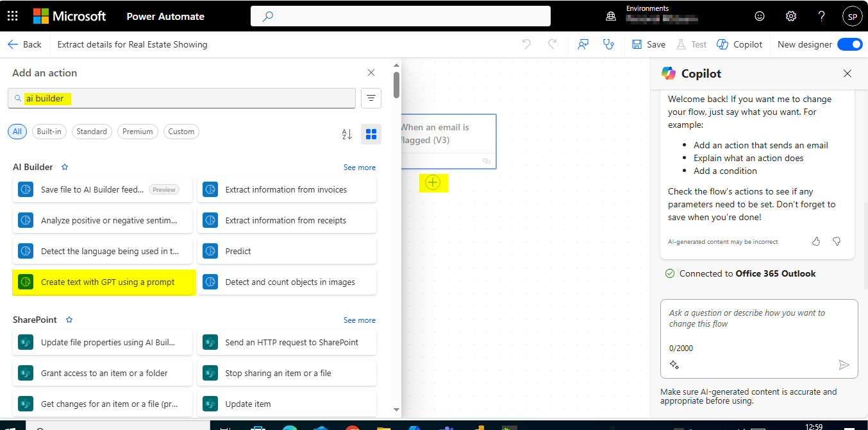
Task: Sort actions with the A-Z icon
Action: pyautogui.click(x=347, y=134)
